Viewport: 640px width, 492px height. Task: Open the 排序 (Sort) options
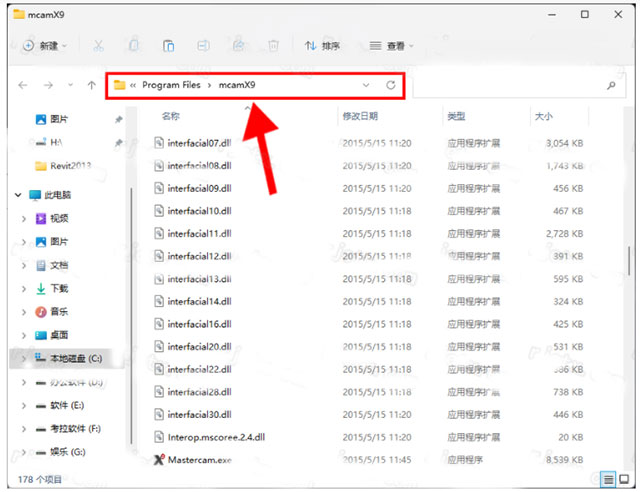(x=322, y=46)
